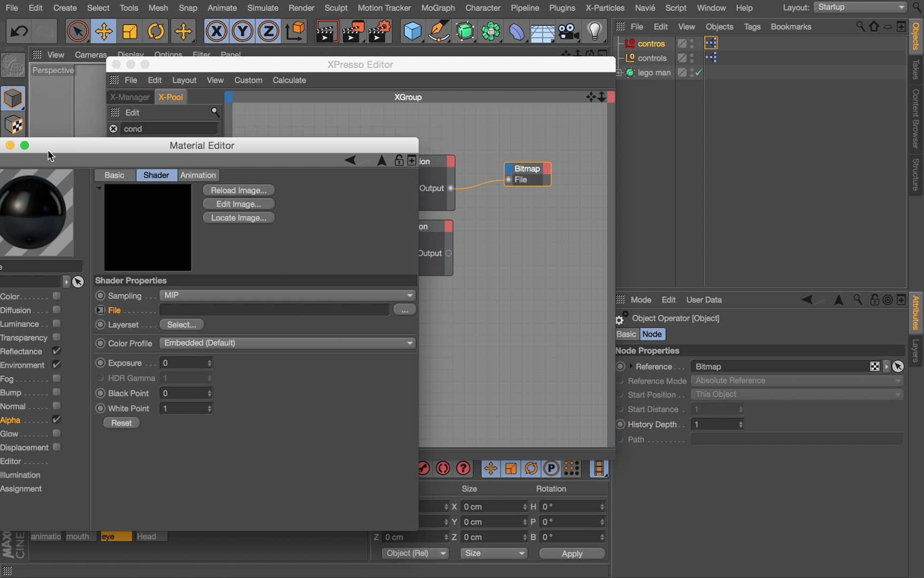The width and height of the screenshot is (924, 578).
Task: Add a Cube primitive object
Action: (412, 31)
